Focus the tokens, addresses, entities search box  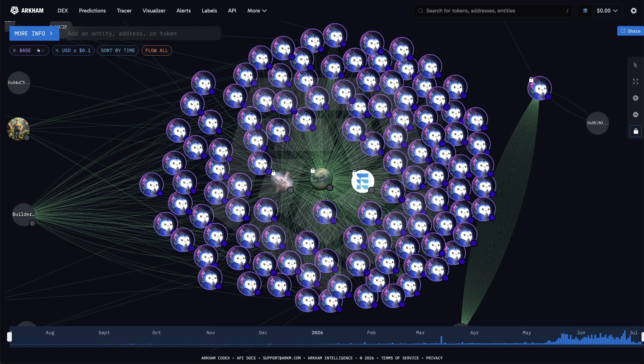tap(493, 10)
